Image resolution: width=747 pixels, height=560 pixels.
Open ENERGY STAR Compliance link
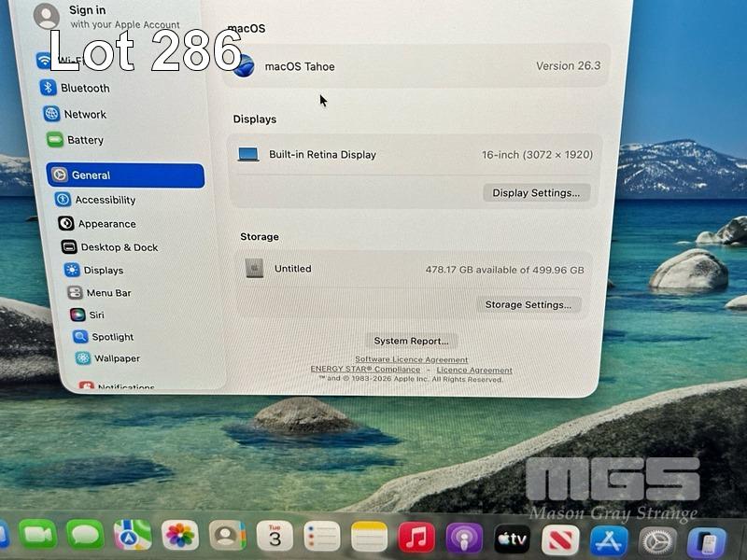click(365, 370)
